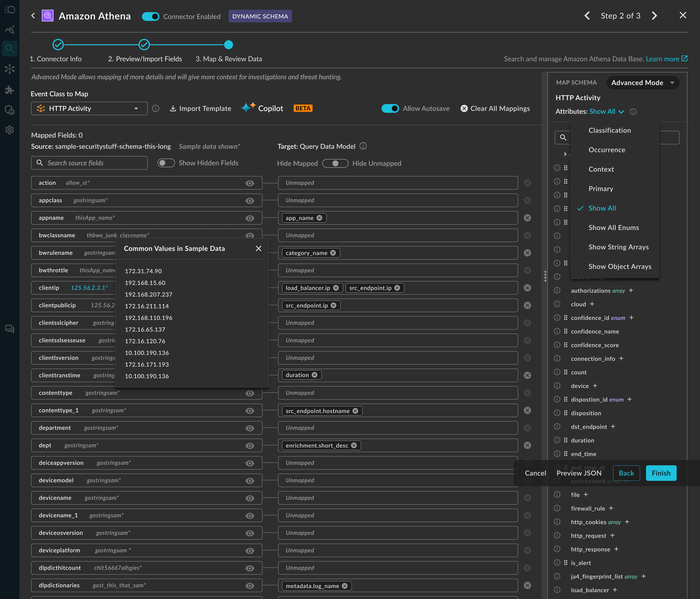This screenshot has width=700, height=599.
Task: Expand the load_balancer attribute
Action: (615, 590)
